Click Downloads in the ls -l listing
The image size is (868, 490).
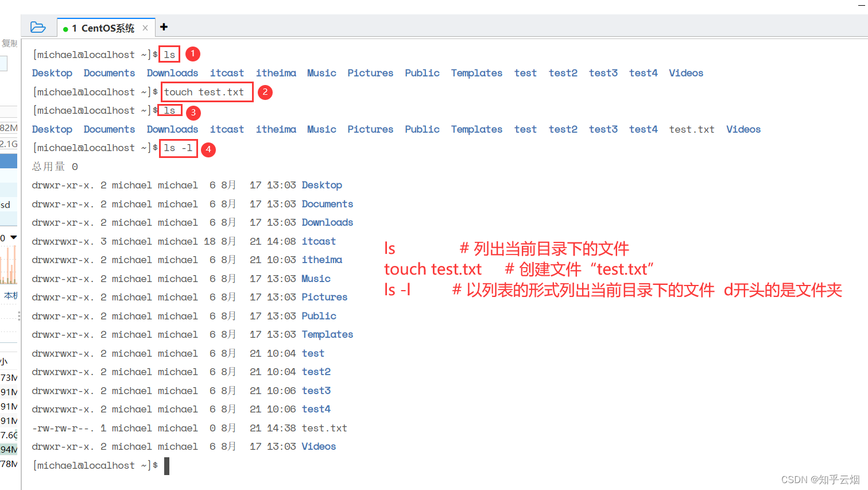click(x=327, y=222)
